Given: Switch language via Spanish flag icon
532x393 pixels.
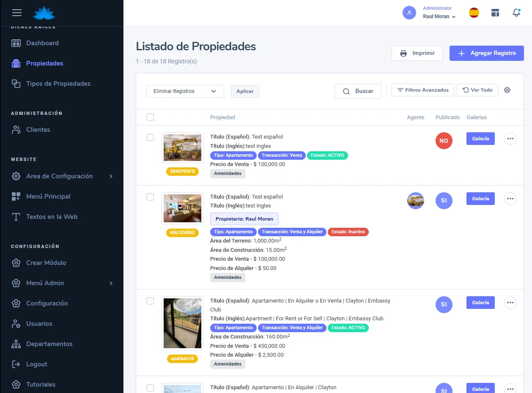Looking at the screenshot, I should (474, 13).
